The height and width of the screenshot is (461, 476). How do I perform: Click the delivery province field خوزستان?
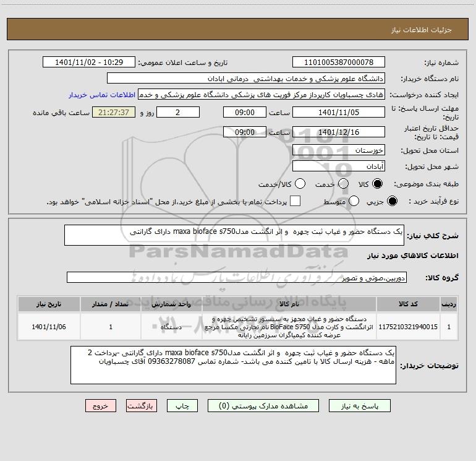[339, 150]
